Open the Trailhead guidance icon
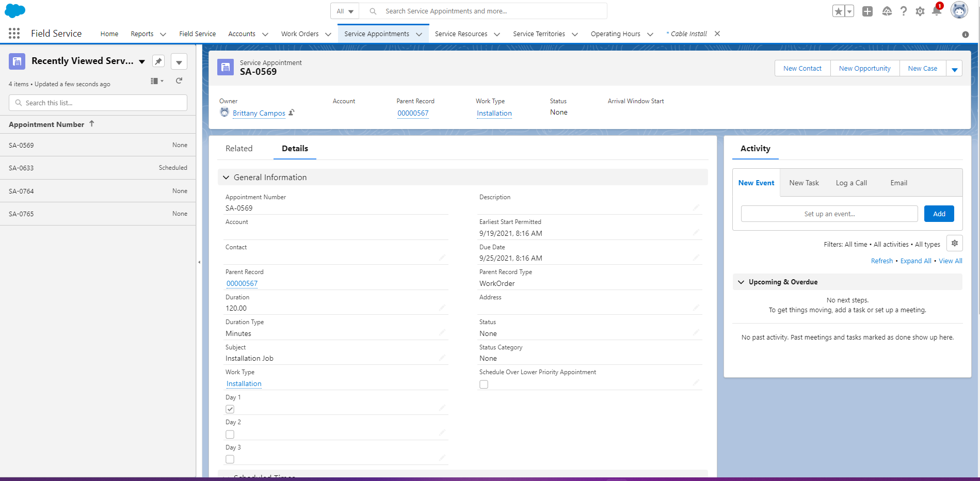980x481 pixels. pyautogui.click(x=887, y=11)
